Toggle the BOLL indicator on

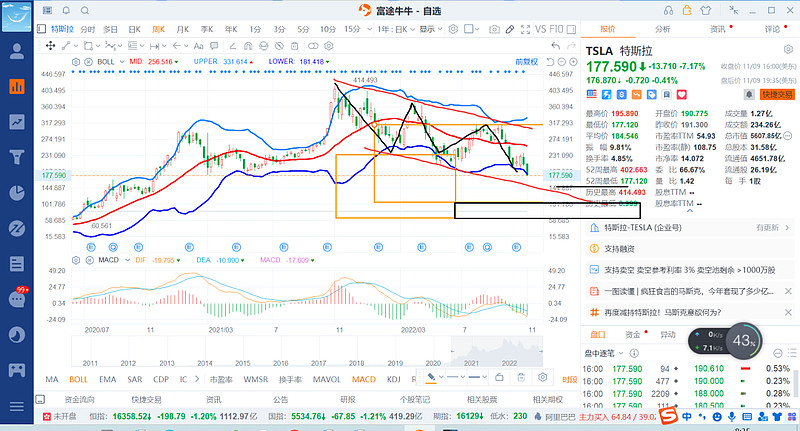pyautogui.click(x=78, y=379)
